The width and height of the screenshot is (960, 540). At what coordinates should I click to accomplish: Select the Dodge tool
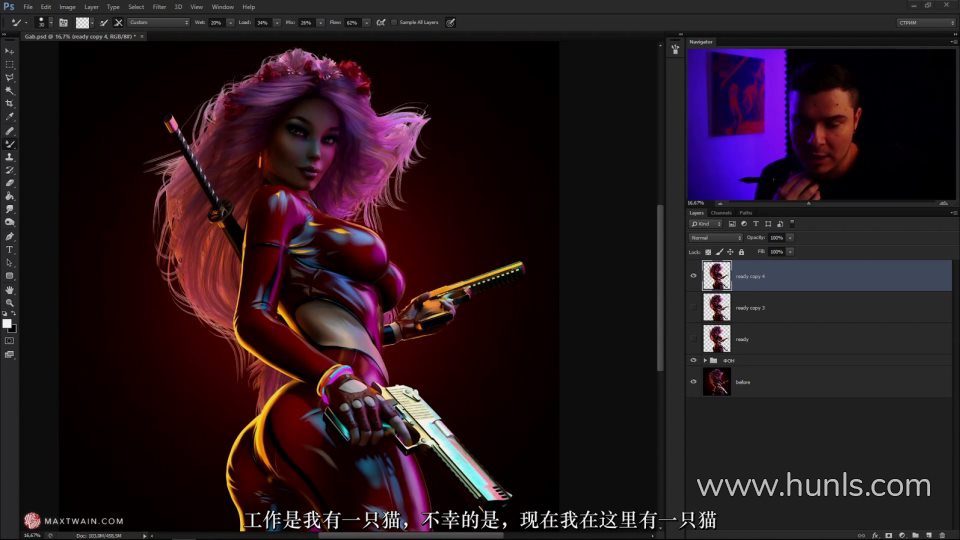click(9, 222)
